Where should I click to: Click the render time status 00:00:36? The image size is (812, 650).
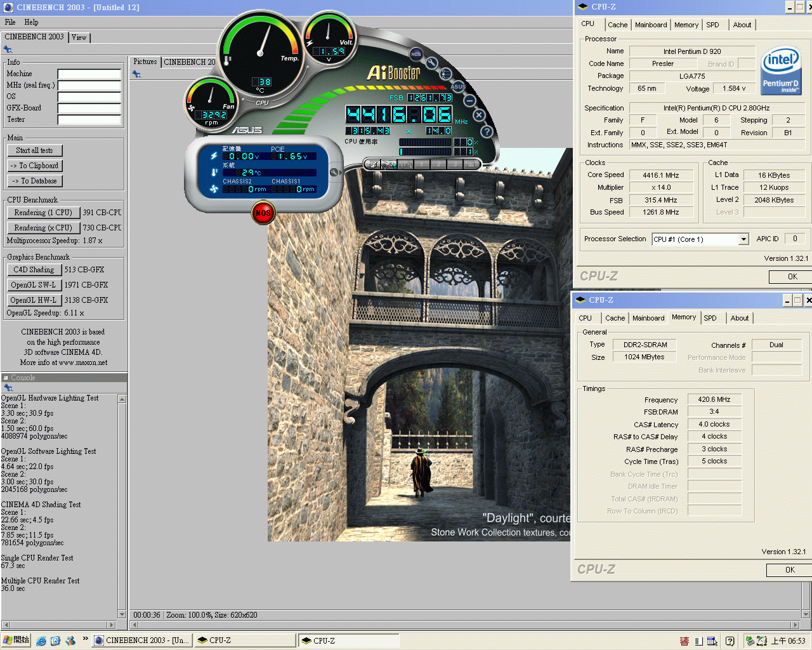tap(147, 615)
